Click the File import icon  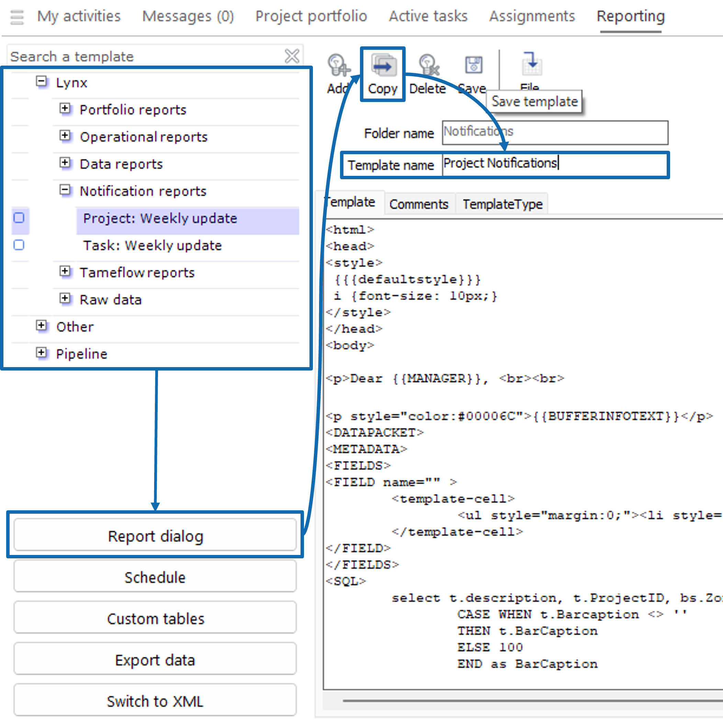[531, 64]
